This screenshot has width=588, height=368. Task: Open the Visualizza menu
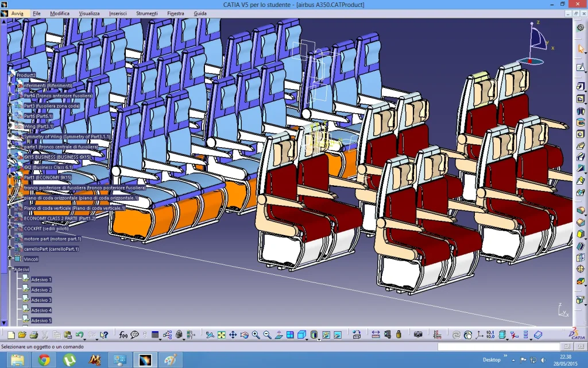pos(89,14)
